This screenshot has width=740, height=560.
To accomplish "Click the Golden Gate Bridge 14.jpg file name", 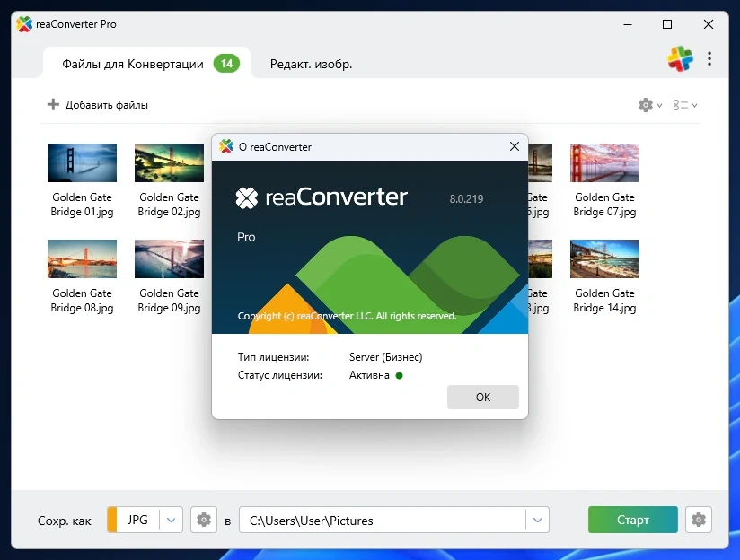I will coord(604,300).
